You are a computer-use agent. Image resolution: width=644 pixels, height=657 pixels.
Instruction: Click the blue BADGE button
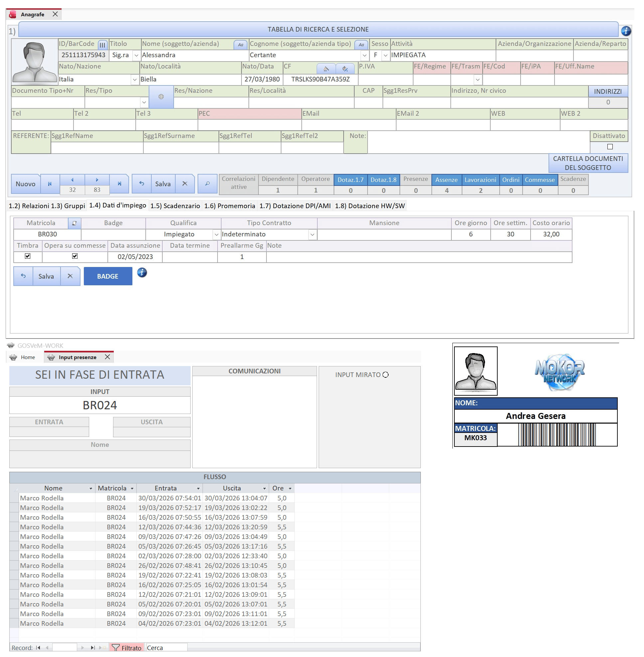click(108, 276)
